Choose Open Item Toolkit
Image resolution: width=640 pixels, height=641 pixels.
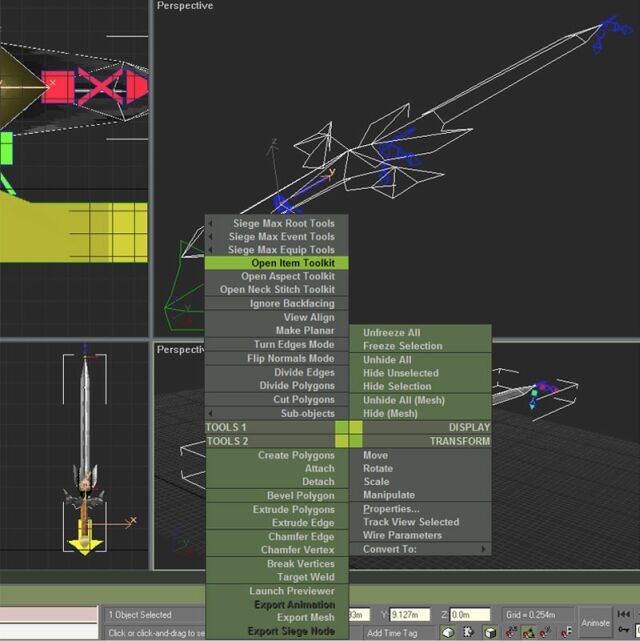click(277, 263)
